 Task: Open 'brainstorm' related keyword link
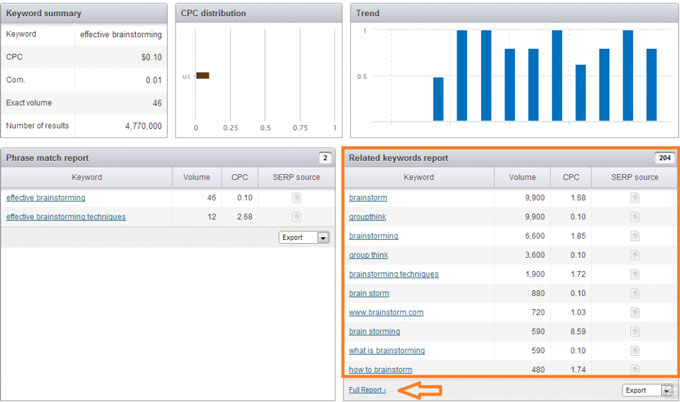click(368, 198)
